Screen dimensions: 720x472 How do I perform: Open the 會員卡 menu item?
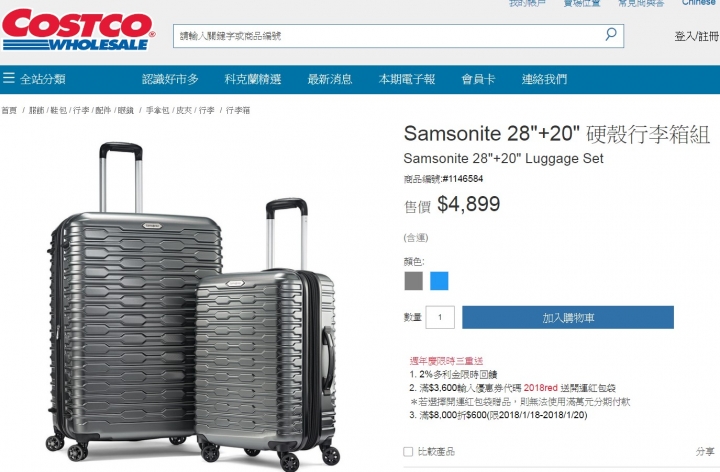(x=478, y=79)
